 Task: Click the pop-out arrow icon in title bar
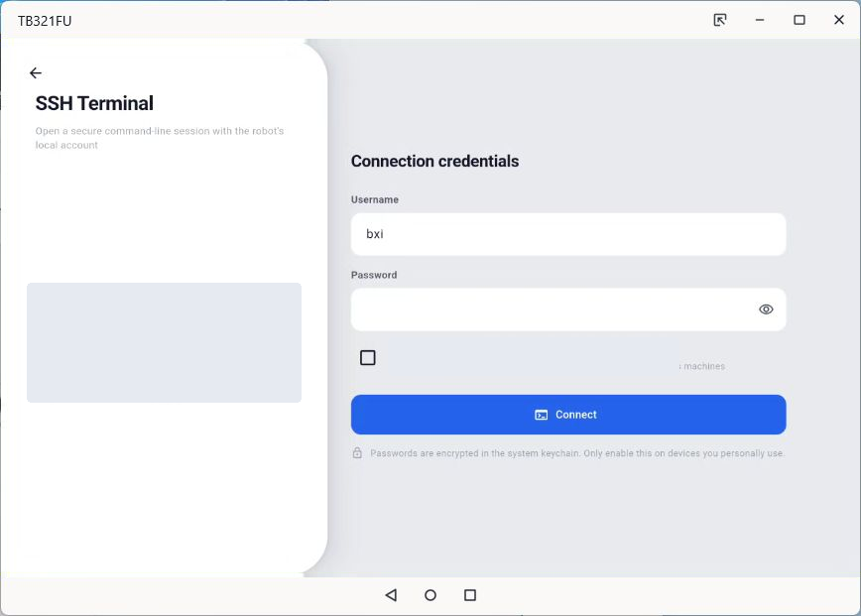tap(720, 20)
